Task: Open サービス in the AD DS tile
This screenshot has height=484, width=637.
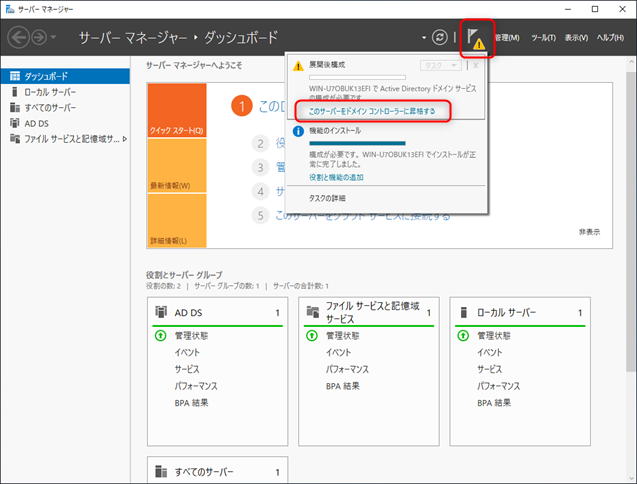Action: [x=187, y=369]
